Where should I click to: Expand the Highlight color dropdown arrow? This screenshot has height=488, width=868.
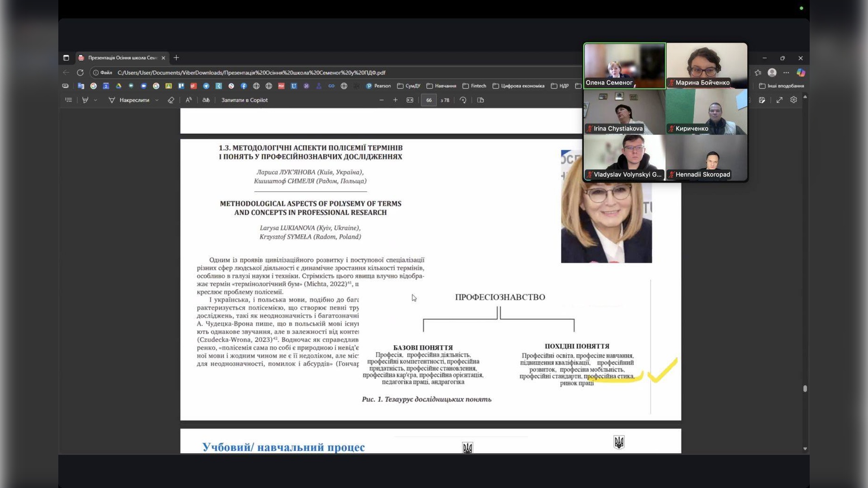click(96, 100)
